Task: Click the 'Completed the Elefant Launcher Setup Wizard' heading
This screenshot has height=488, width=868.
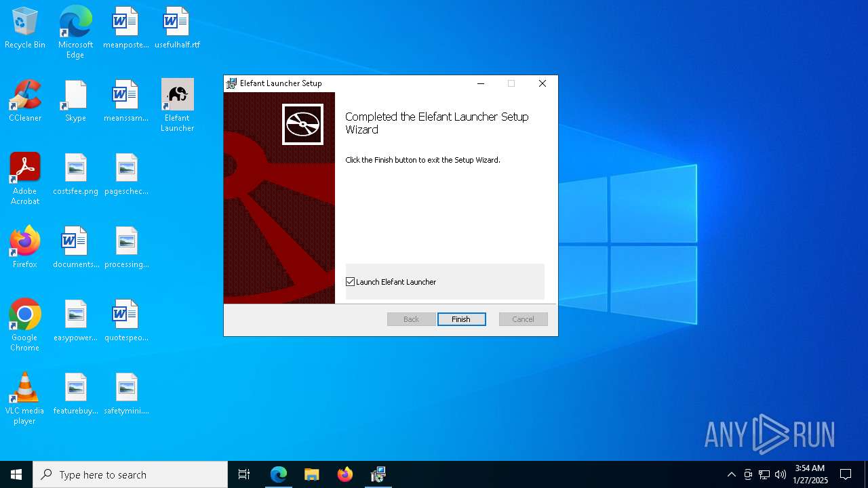Action: pos(437,123)
